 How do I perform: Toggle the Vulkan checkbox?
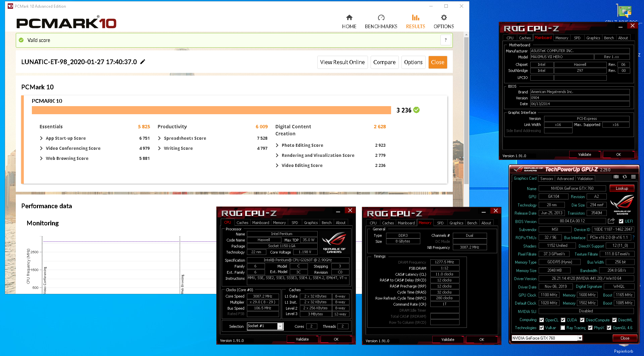coord(541,328)
